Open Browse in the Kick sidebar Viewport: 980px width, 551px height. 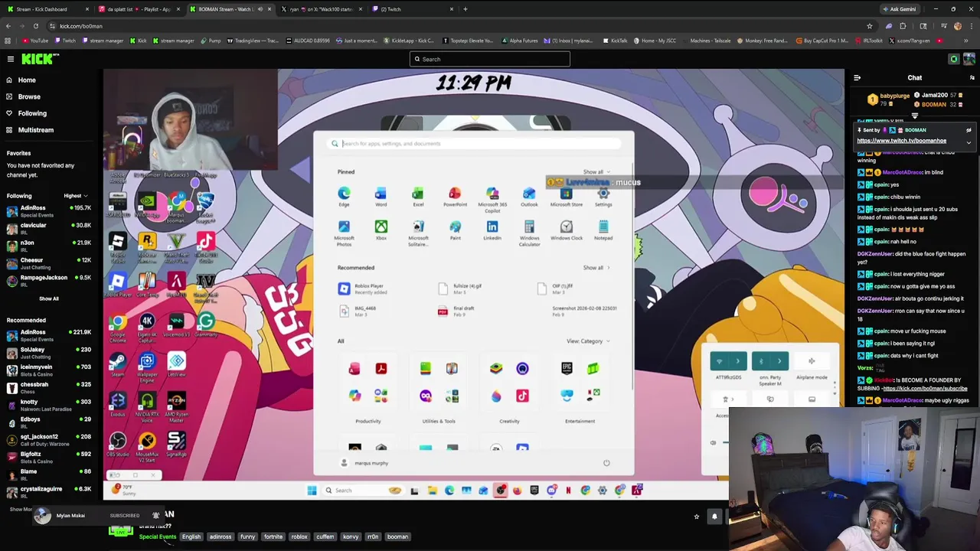click(29, 96)
